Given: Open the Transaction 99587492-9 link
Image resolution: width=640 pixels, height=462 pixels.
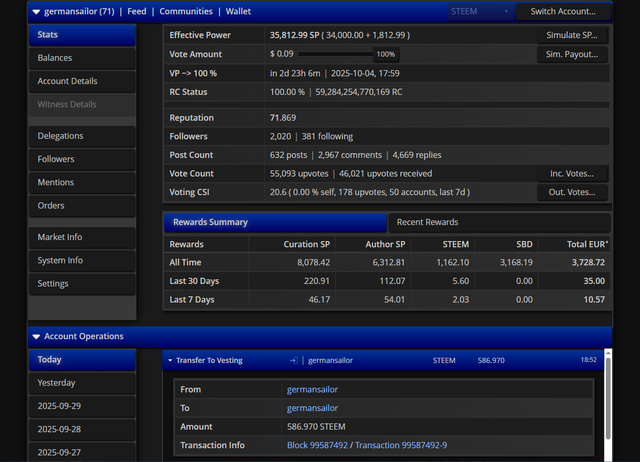Looking at the screenshot, I should point(401,445).
